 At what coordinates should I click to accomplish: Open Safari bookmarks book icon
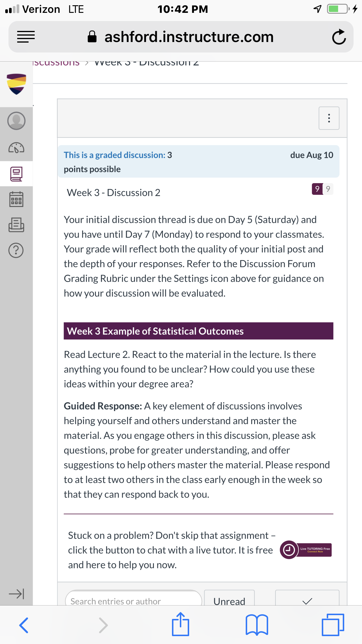coord(257,625)
